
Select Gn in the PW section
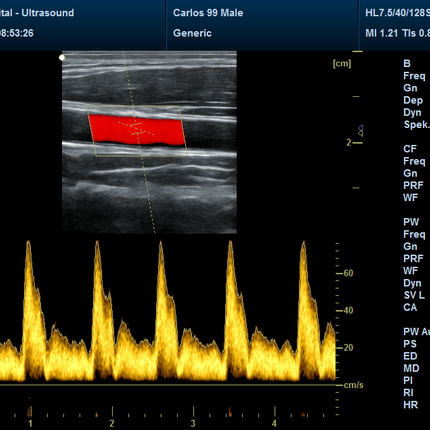pos(410,246)
